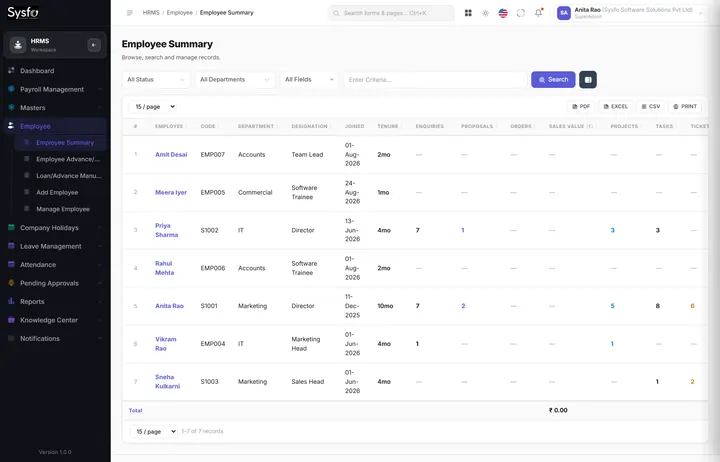Open Anita Rao's tickets count 6
This screenshot has height=462, width=720.
692,306
